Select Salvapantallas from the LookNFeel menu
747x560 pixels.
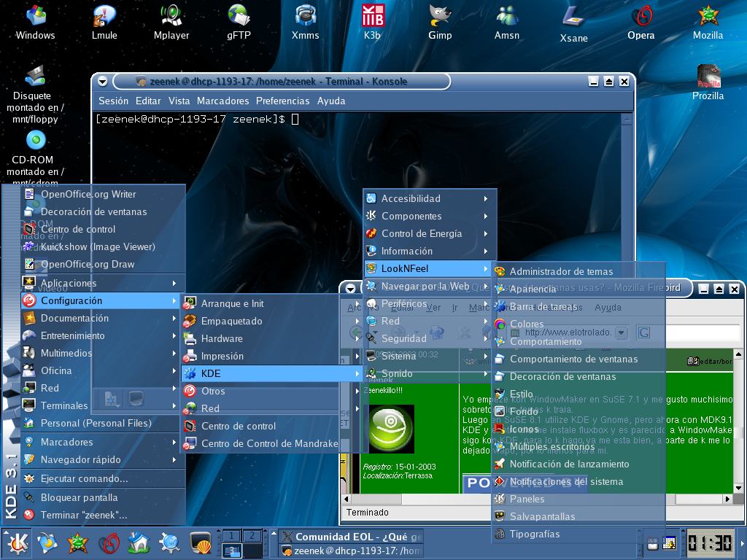(542, 516)
